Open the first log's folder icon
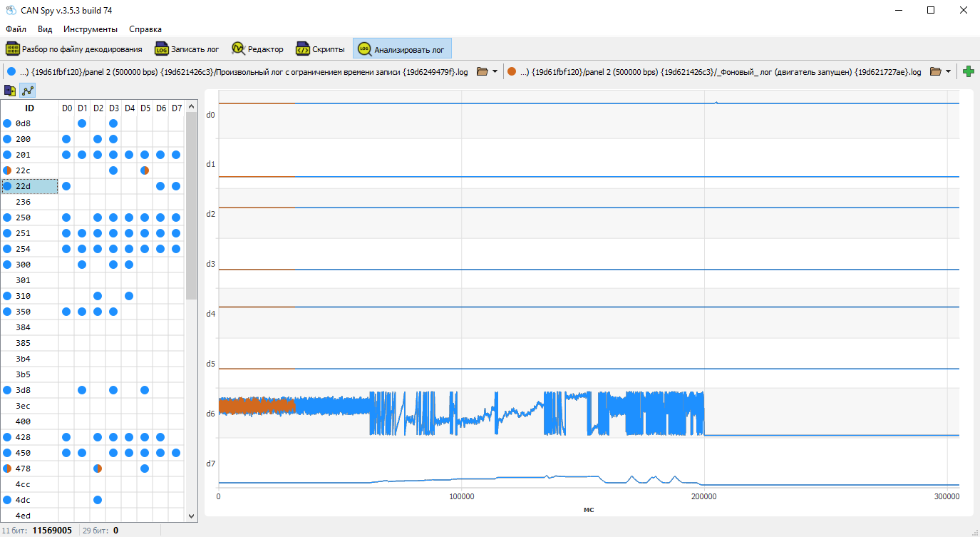 (482, 71)
